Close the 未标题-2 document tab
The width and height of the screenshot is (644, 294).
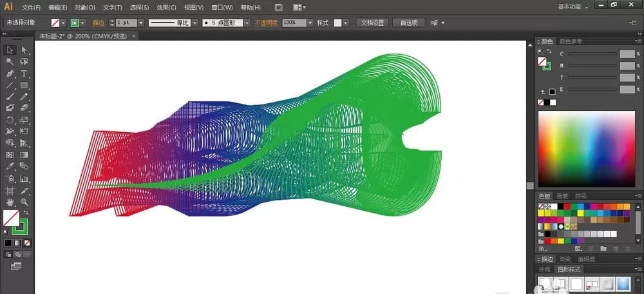coord(133,36)
